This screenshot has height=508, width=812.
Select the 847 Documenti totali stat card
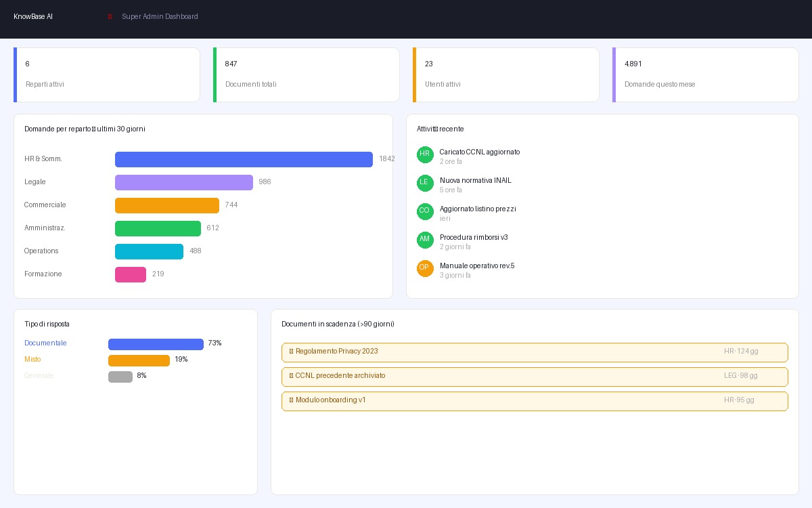(307, 75)
